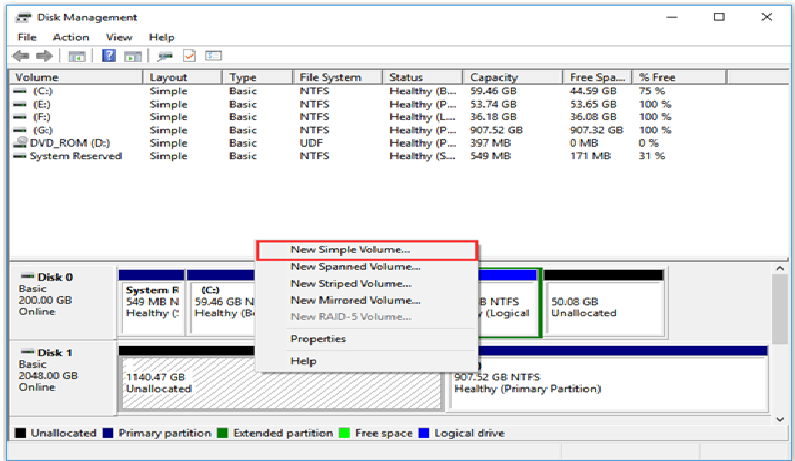This screenshot has width=795, height=461.
Task: Select System Reserved 549 MB partition block
Action: tap(152, 308)
